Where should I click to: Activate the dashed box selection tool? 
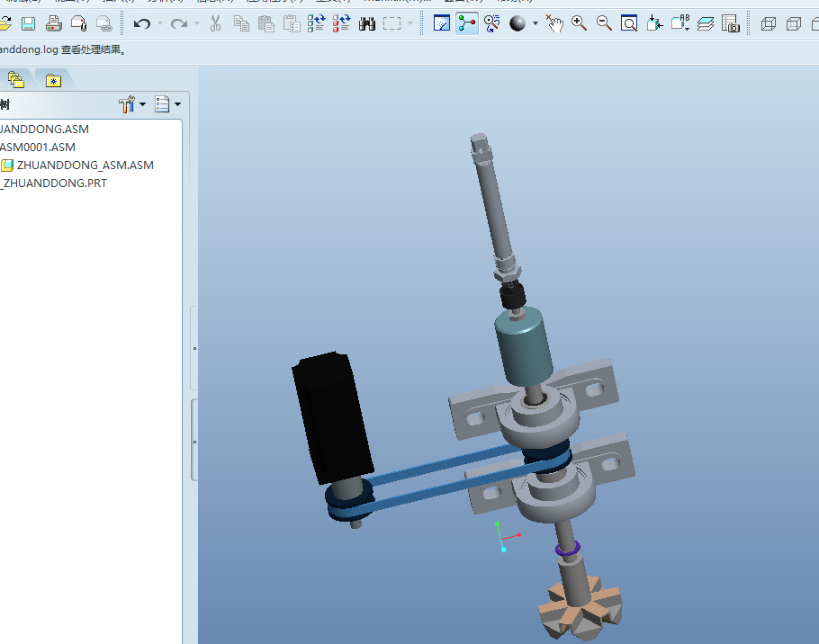tap(391, 23)
